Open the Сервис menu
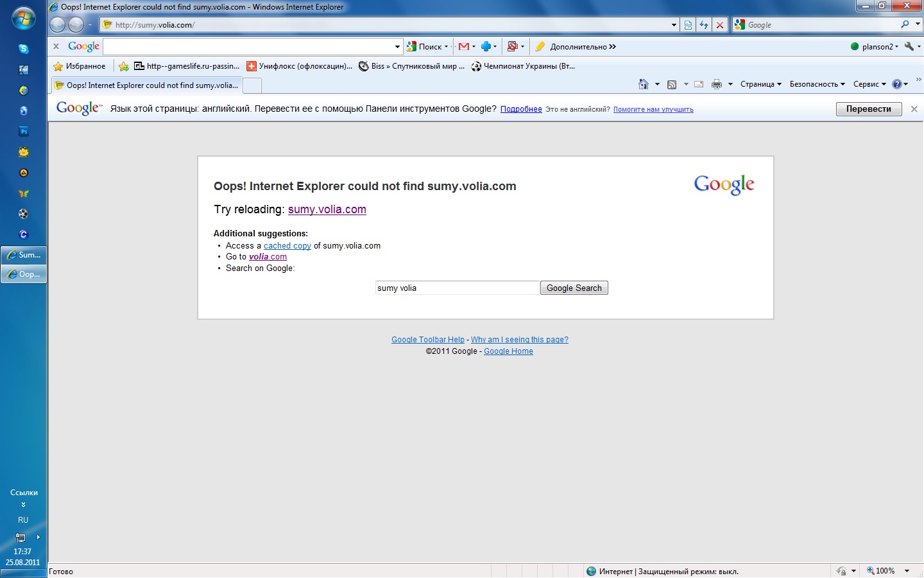924x578 pixels. click(x=869, y=84)
